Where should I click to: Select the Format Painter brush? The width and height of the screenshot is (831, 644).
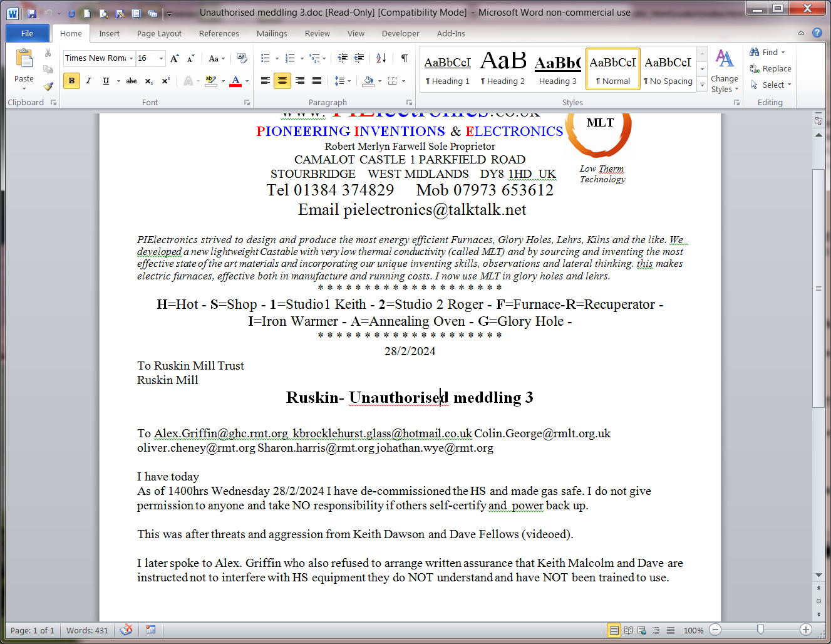(x=48, y=86)
